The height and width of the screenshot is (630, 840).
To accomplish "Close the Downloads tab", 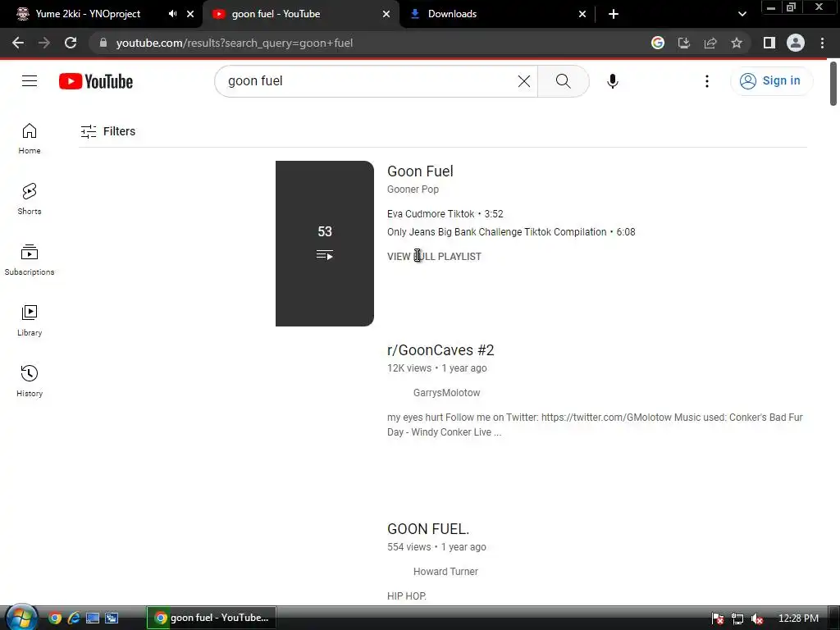I will click(x=582, y=14).
